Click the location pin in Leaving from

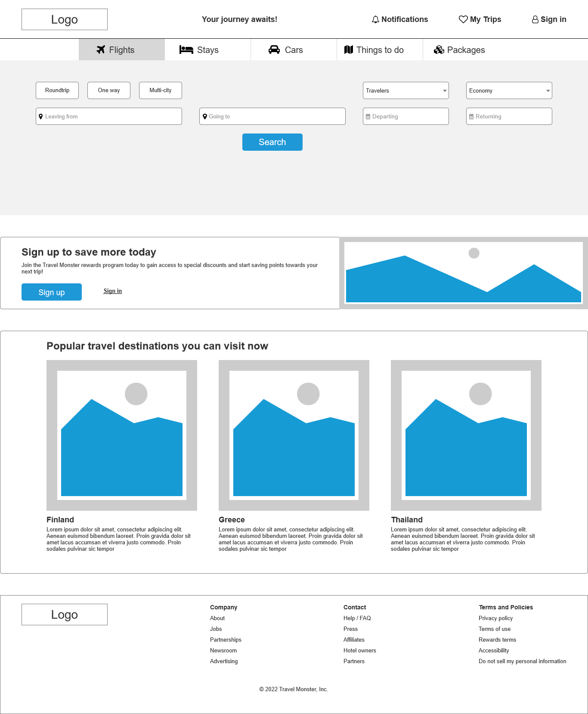(x=41, y=116)
